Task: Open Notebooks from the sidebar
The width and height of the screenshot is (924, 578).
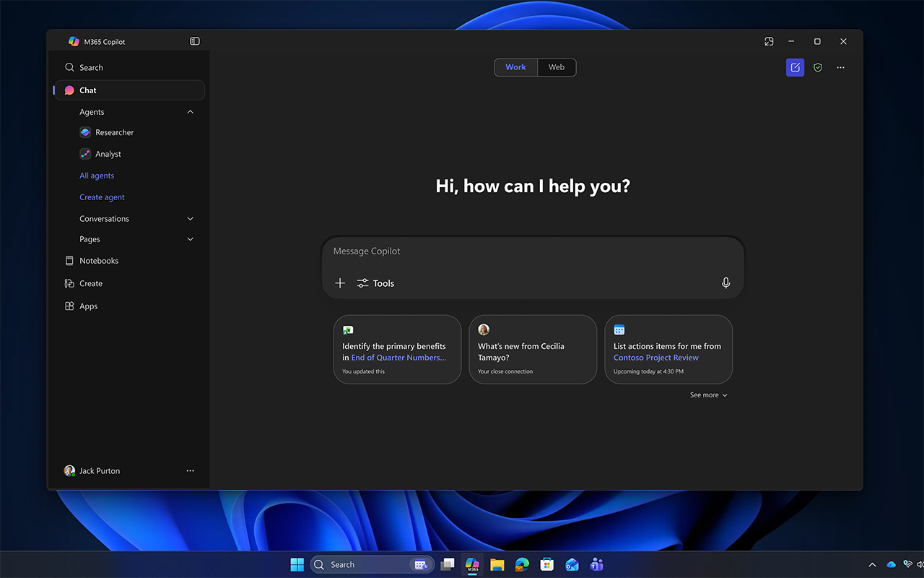Action: pos(92,261)
